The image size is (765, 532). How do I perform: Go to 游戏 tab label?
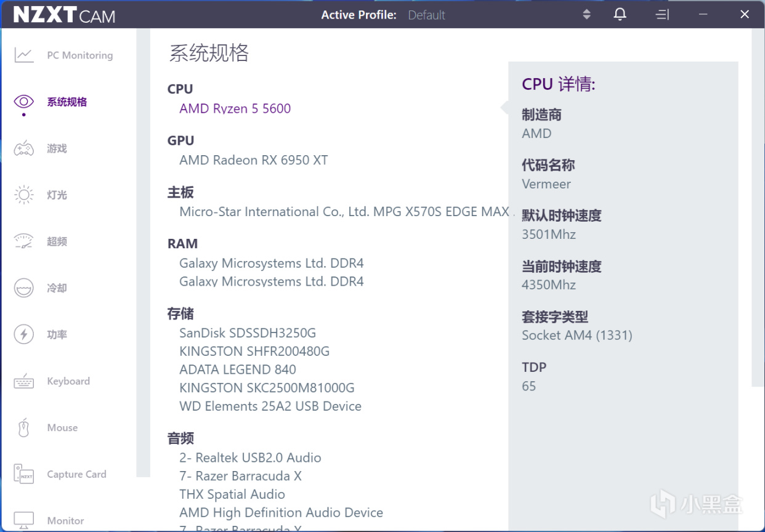click(x=57, y=148)
